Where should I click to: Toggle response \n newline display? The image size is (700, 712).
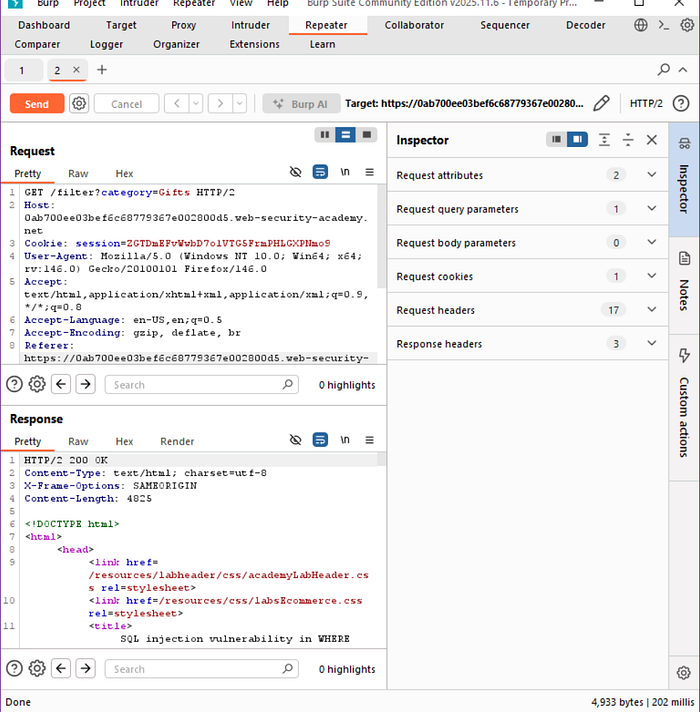coord(345,440)
